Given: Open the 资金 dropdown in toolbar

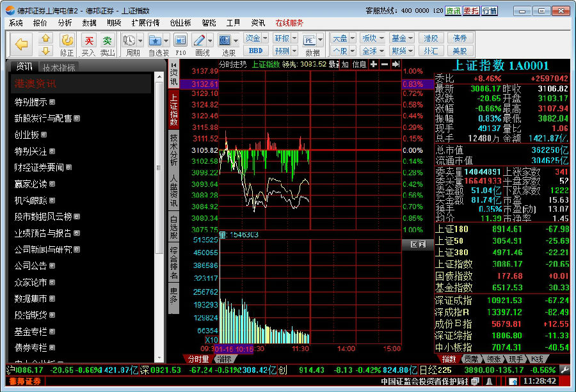Looking at the screenshot, I should point(256,38).
